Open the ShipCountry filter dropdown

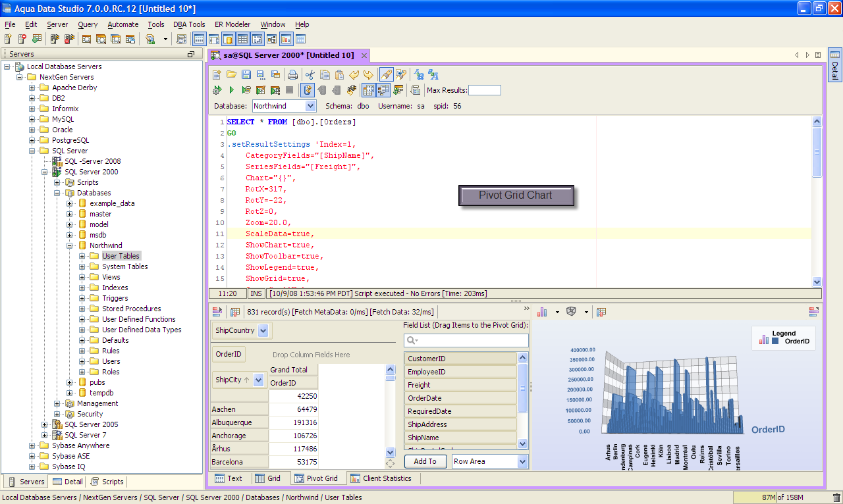(263, 330)
